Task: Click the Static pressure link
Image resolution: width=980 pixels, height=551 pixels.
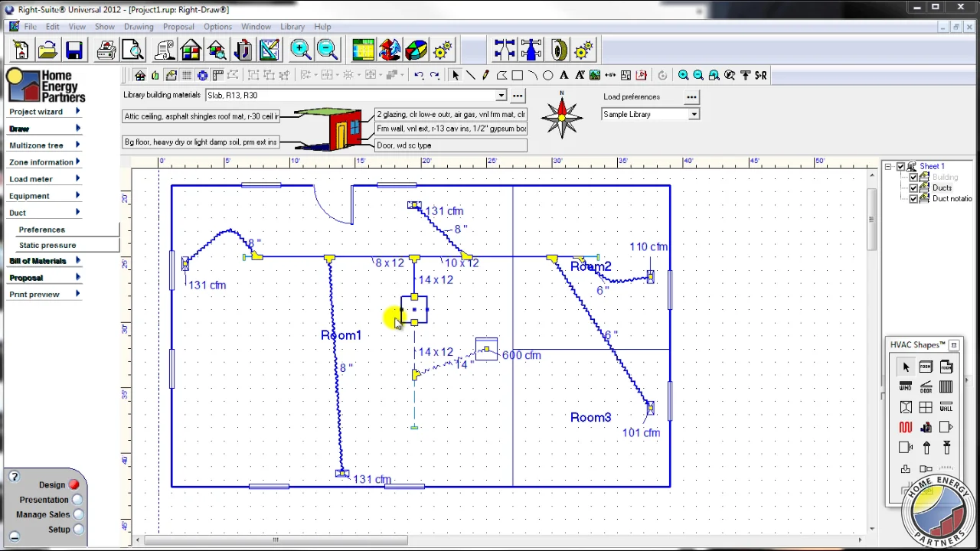Action: point(47,245)
